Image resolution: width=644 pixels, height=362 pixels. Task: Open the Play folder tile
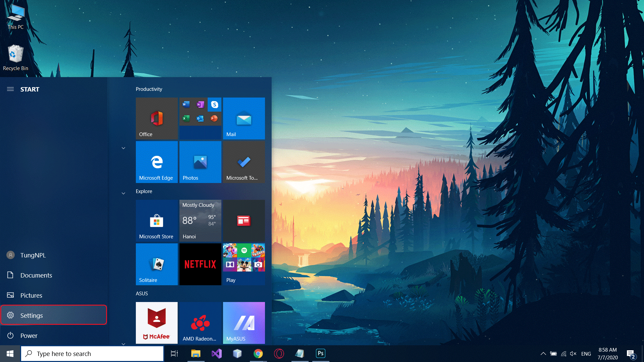(244, 264)
